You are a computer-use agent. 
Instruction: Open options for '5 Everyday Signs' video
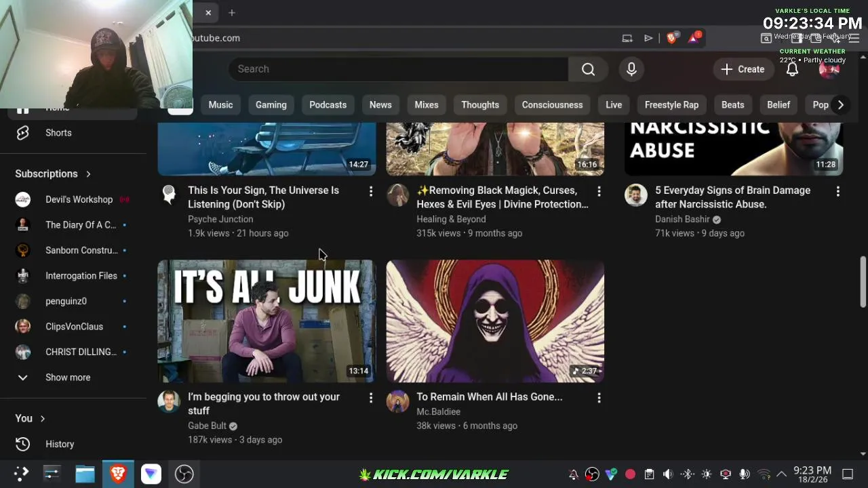(837, 192)
